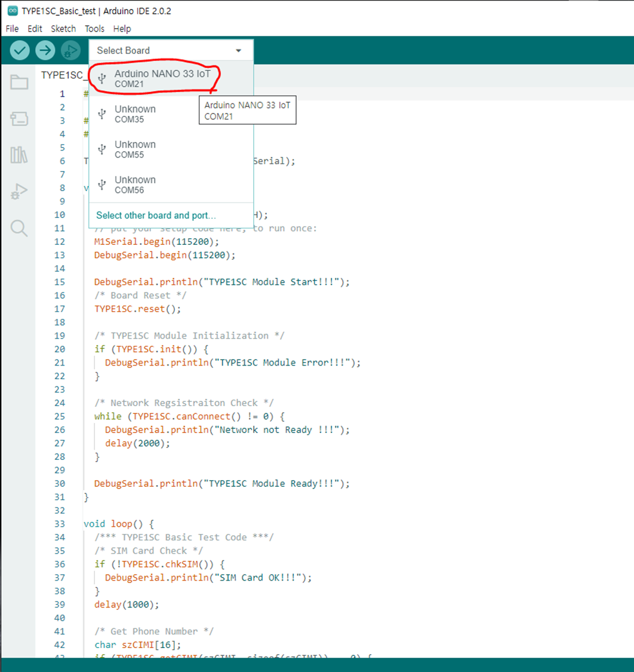The height and width of the screenshot is (672, 634).
Task: Open the Tools menu
Action: tap(95, 29)
